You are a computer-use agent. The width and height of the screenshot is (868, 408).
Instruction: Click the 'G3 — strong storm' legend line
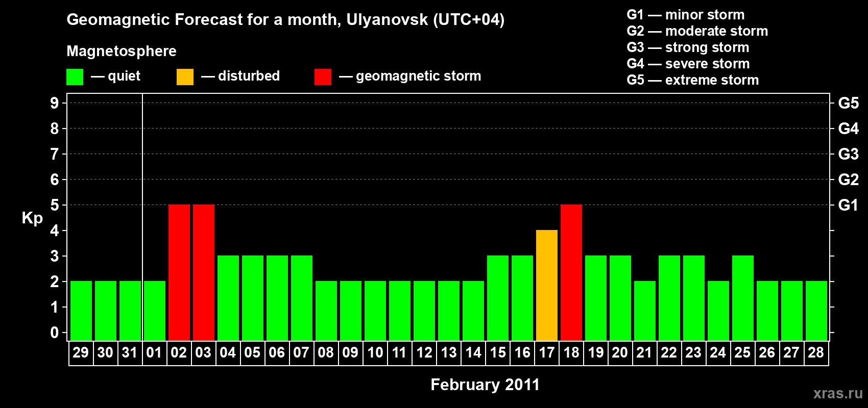(x=688, y=47)
